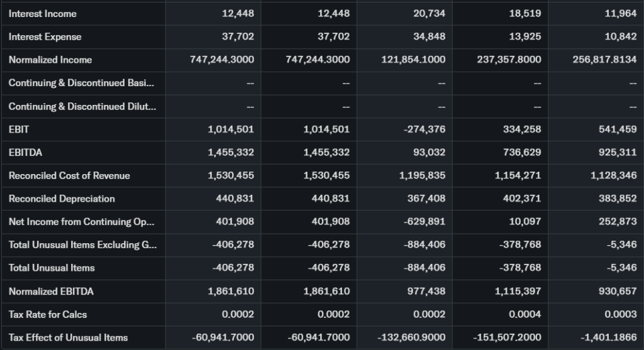Select the EBIT row label
The height and width of the screenshot is (350, 644).
pos(19,129)
